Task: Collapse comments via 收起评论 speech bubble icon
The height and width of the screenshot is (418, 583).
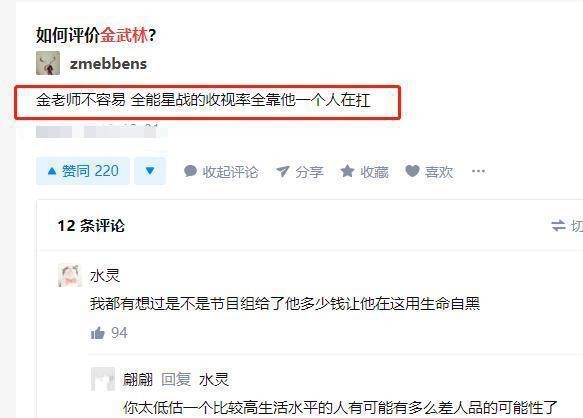Action: (x=190, y=171)
